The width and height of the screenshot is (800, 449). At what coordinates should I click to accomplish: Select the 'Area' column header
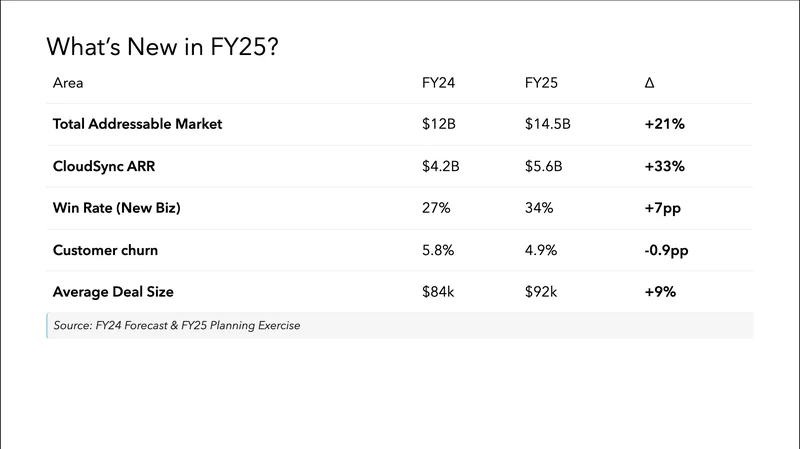(x=68, y=82)
